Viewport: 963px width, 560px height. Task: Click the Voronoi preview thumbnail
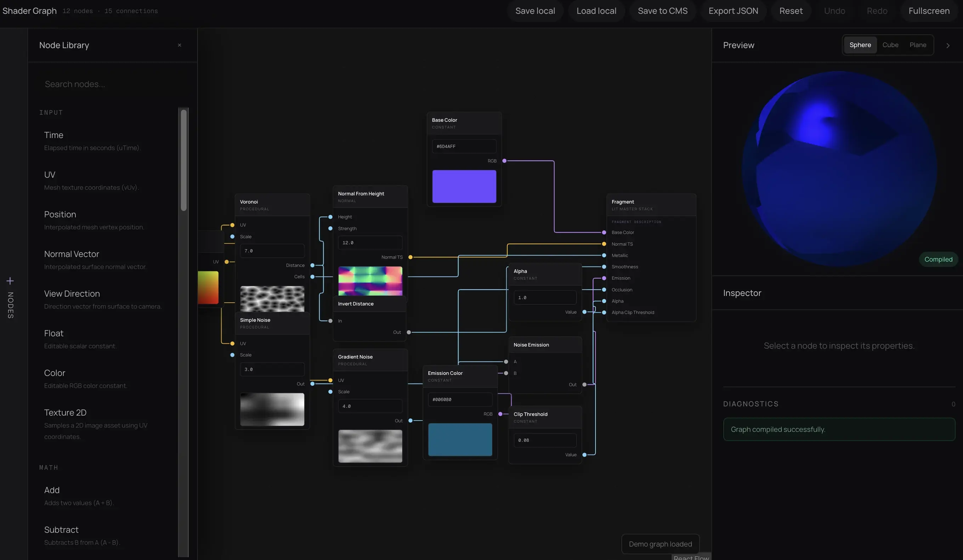(x=272, y=299)
